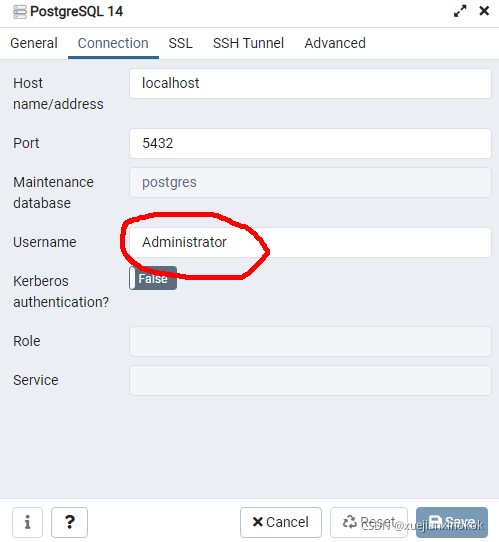The height and width of the screenshot is (542, 499).
Task: Click the Kerberos authentication? label
Action: coord(61,292)
